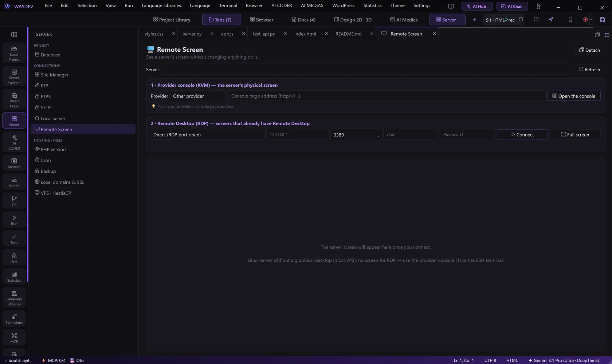Open the Provider dropdown showing Other provider
This screenshot has width=612, height=364.
click(x=198, y=96)
